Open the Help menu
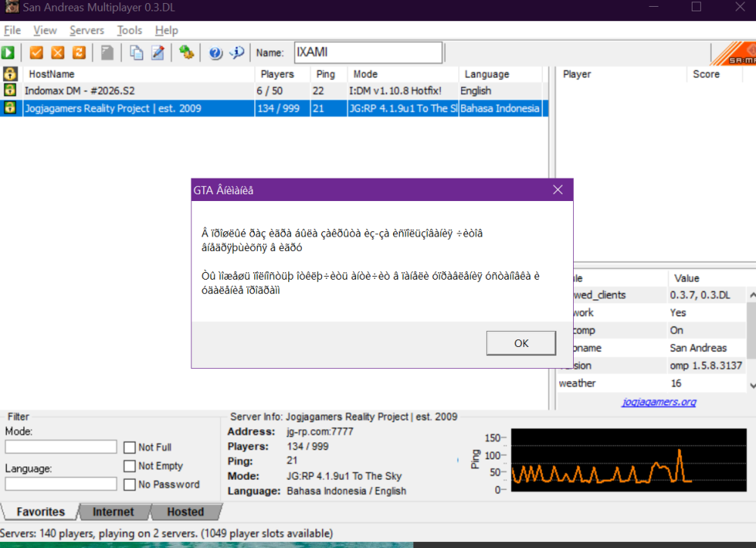The width and height of the screenshot is (756, 548). pyautogui.click(x=166, y=30)
